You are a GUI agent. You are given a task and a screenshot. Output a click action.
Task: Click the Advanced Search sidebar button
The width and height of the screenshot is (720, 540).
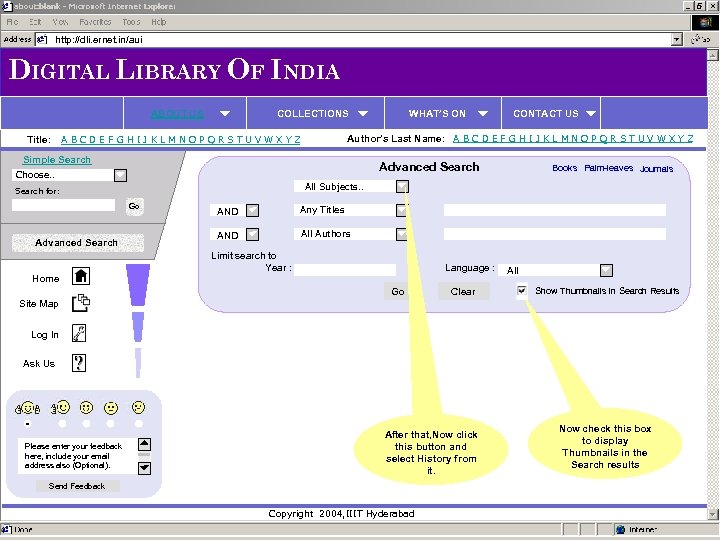pyautogui.click(x=77, y=242)
